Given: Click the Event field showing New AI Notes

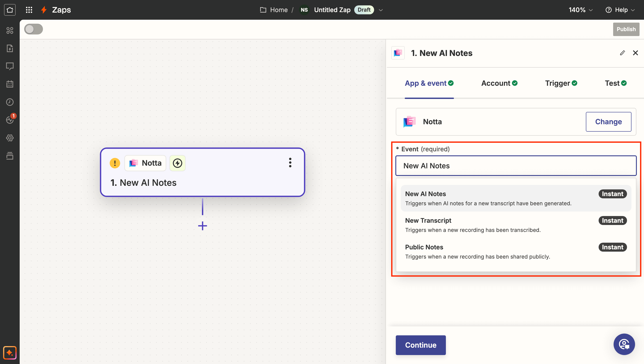Looking at the screenshot, I should pyautogui.click(x=516, y=166).
